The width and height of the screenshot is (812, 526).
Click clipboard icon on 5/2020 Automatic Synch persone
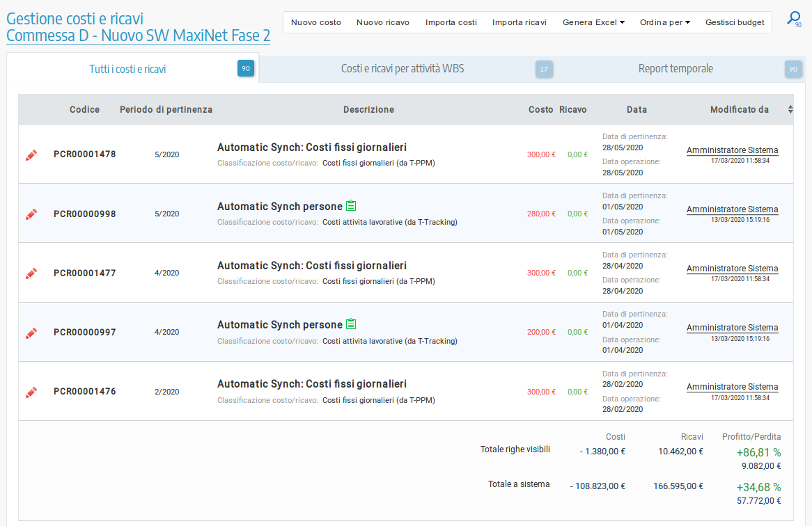click(351, 206)
